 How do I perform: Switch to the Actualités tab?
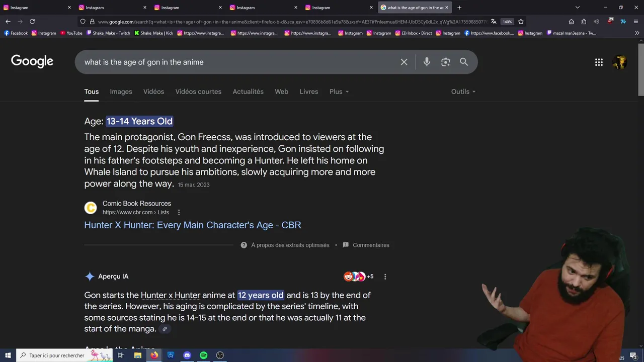point(248,92)
